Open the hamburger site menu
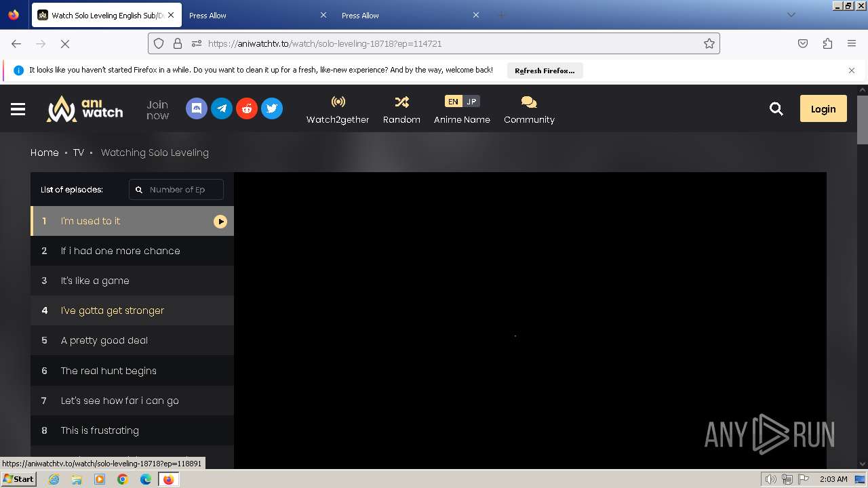Viewport: 868px width, 488px height. coord(18,109)
